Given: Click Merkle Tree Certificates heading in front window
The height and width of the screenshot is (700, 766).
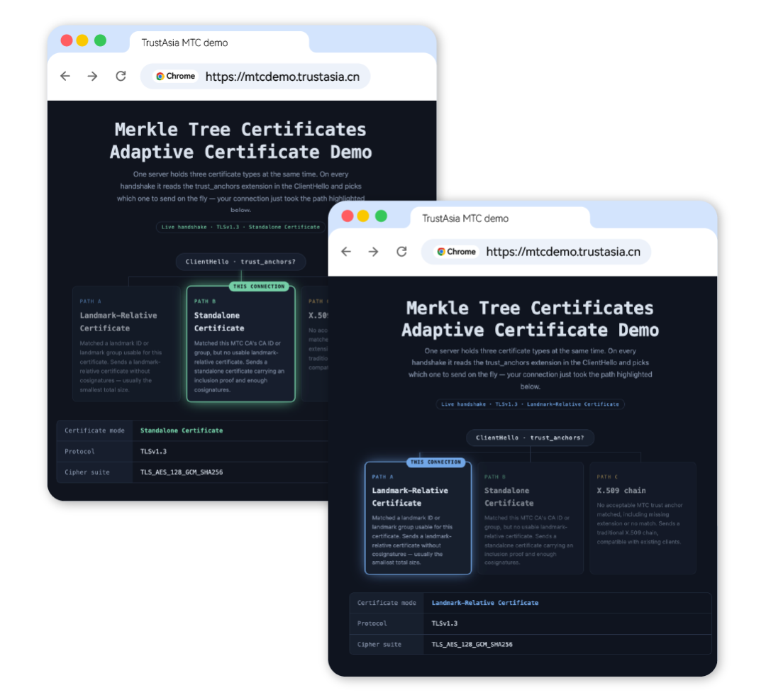Looking at the screenshot, I should [530, 308].
